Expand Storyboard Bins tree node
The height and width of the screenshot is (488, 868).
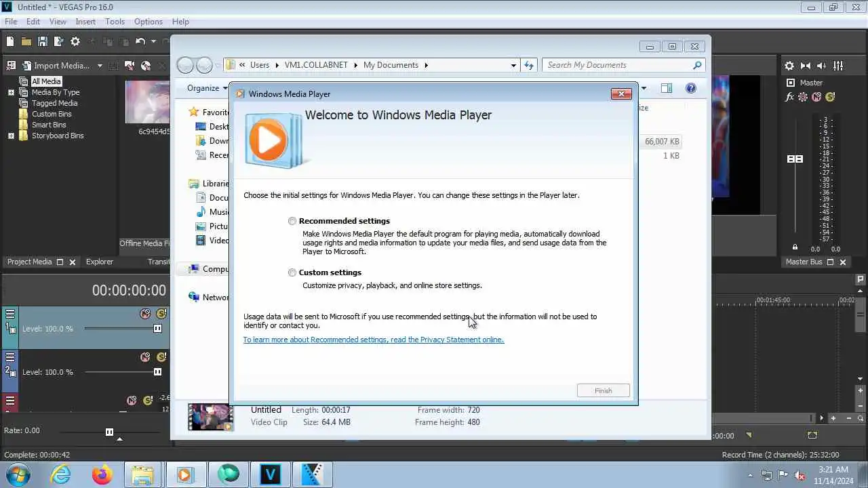coord(11,136)
